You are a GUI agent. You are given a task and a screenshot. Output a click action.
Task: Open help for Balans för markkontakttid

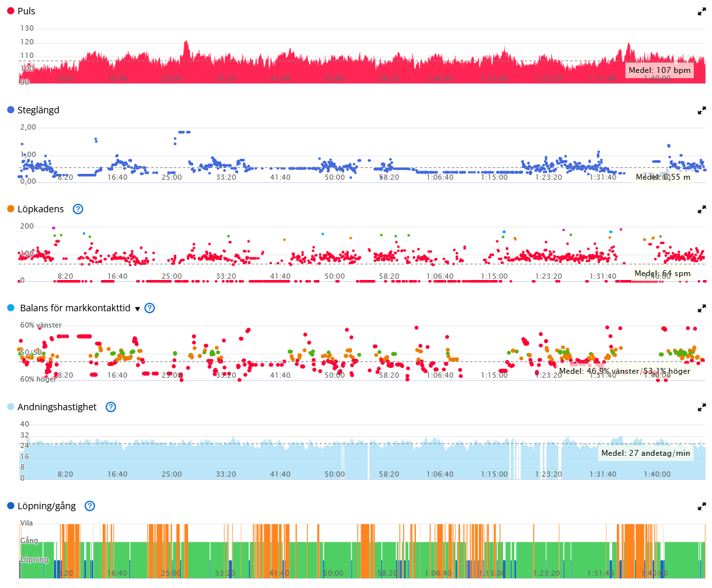[150, 308]
